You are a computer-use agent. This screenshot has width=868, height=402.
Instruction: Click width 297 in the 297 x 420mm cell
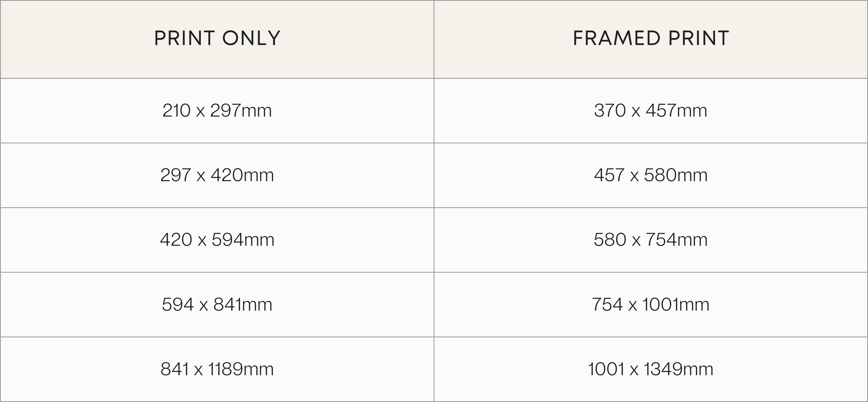coord(175,175)
